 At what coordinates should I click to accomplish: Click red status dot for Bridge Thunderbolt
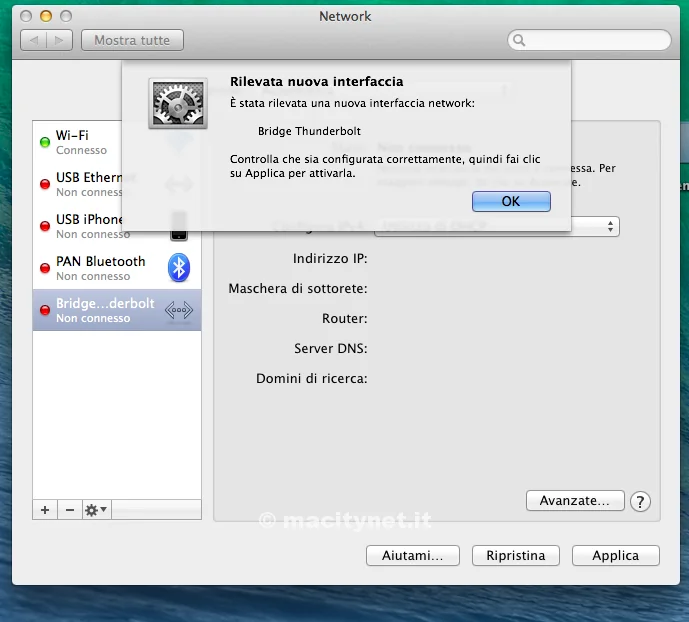pos(45,310)
